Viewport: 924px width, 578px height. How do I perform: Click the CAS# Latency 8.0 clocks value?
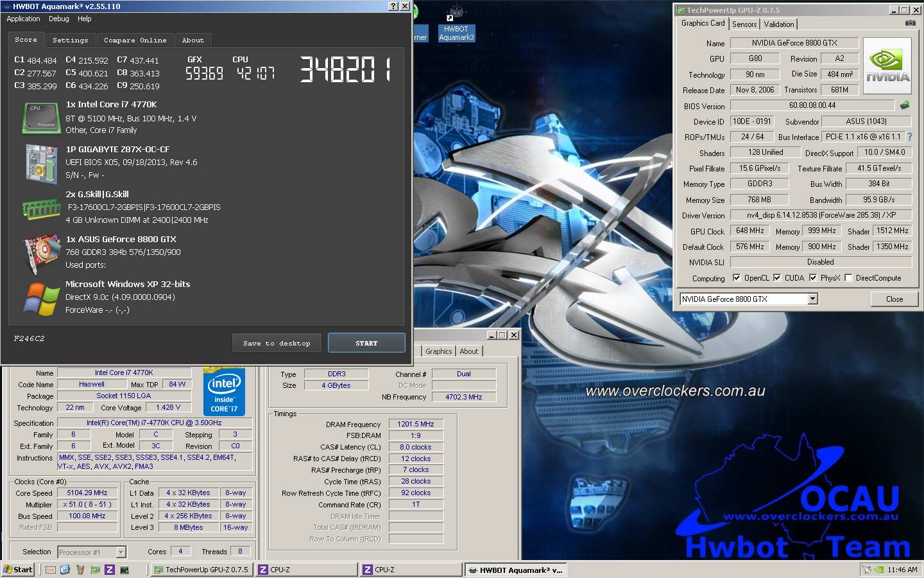[x=416, y=447]
